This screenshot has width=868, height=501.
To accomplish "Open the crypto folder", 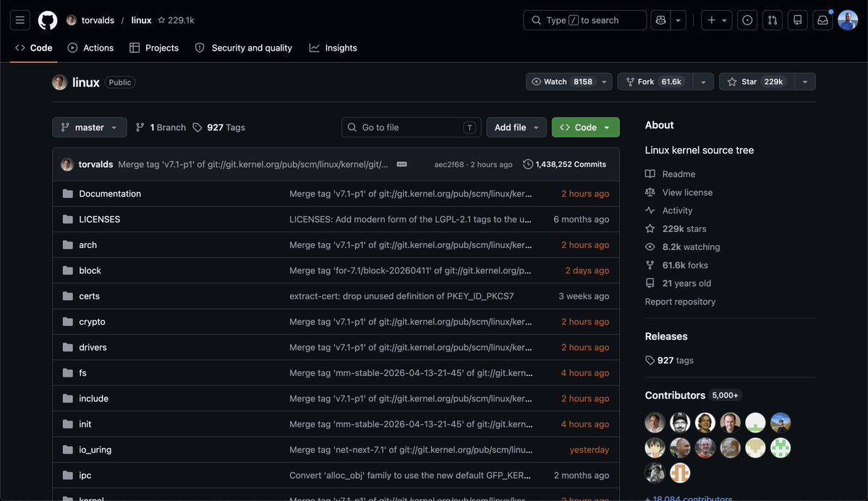I will (x=92, y=322).
